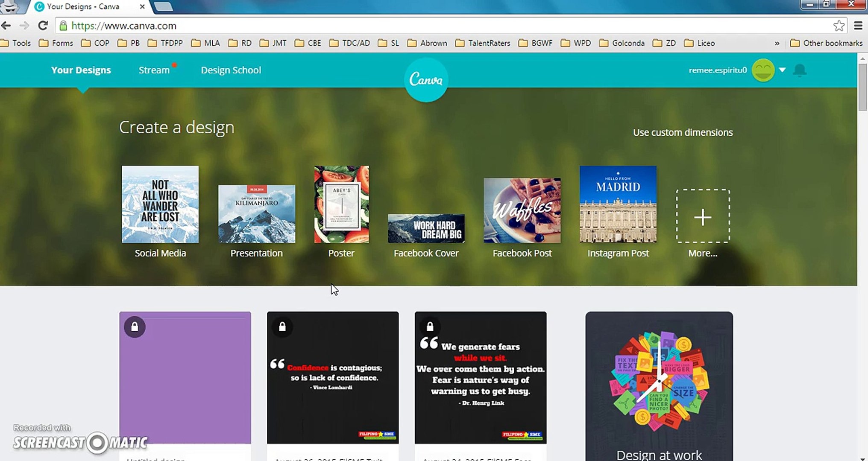Select the Facebook Cover design type
The image size is (868, 461).
(x=426, y=228)
